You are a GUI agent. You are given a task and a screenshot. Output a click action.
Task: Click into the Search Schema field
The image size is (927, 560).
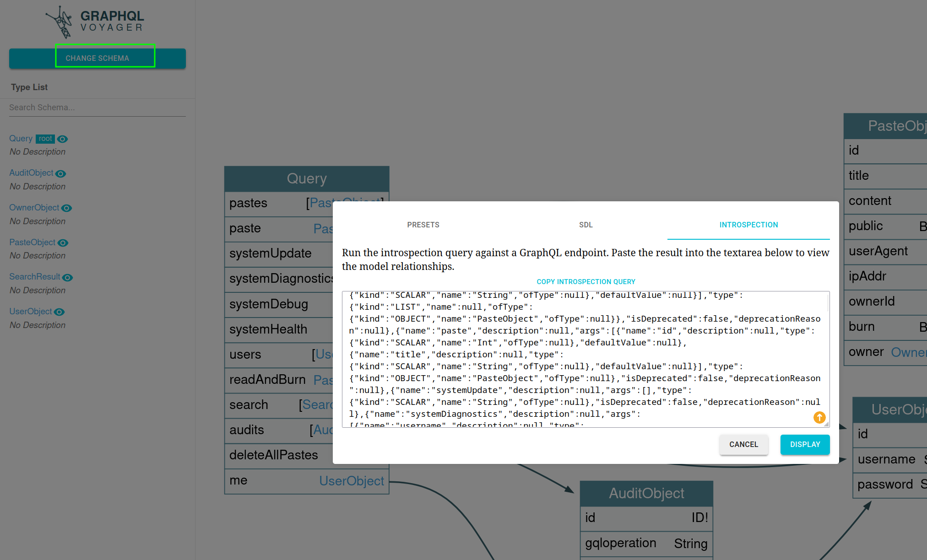click(x=97, y=108)
